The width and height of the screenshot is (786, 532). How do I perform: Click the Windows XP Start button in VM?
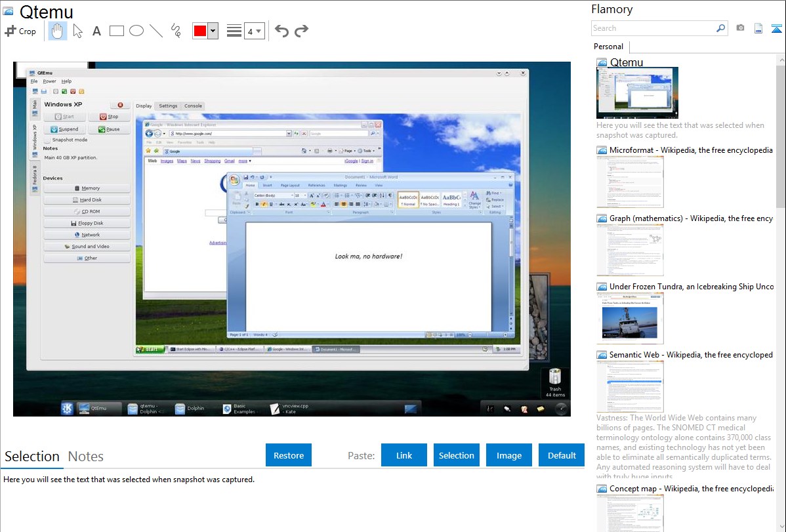pos(150,350)
